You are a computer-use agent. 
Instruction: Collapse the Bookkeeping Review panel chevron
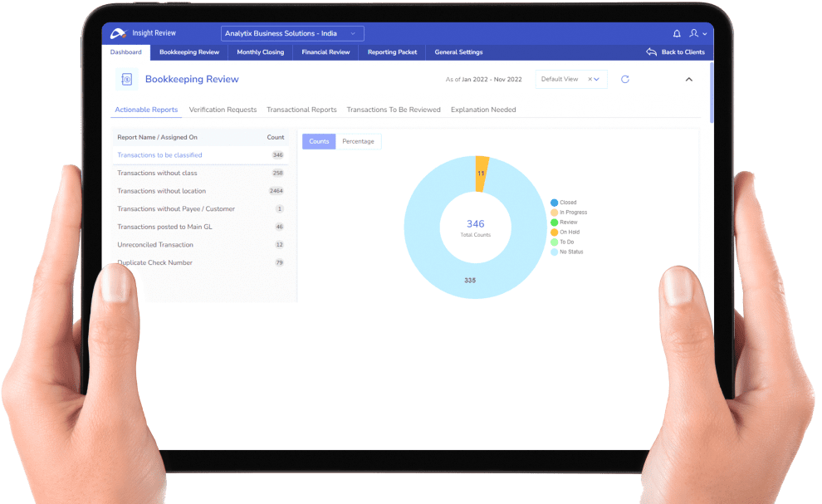[688, 79]
